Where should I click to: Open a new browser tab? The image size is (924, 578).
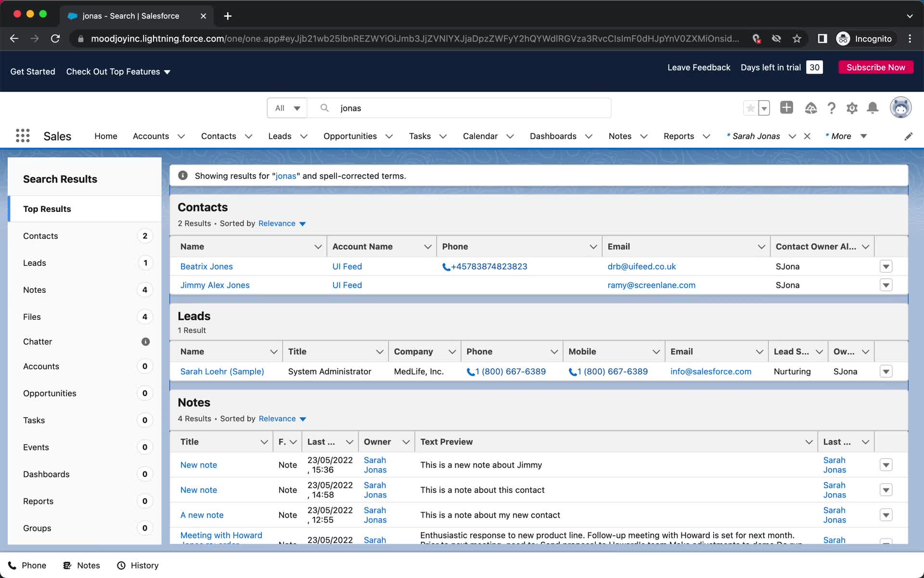click(228, 16)
